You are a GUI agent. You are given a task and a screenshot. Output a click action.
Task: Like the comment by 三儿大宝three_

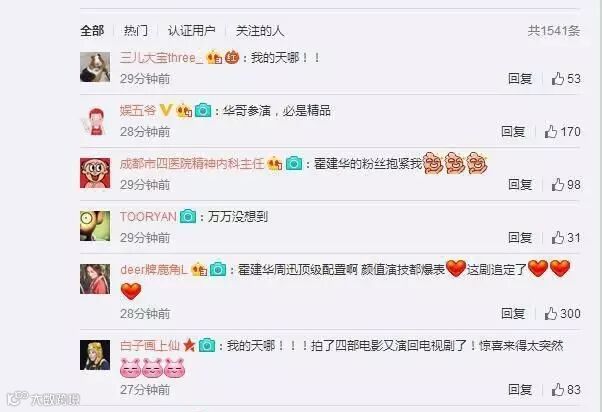[558, 79]
